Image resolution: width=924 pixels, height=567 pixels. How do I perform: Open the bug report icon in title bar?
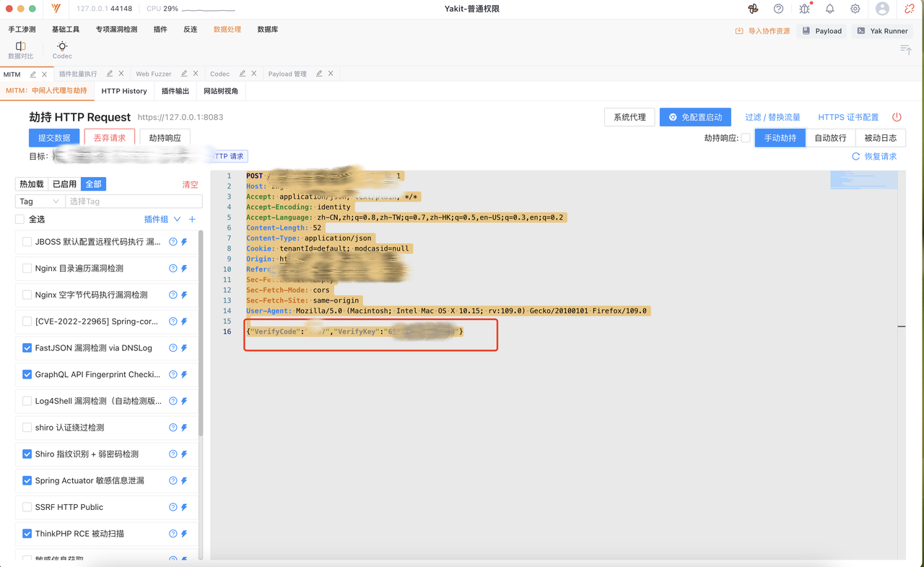[x=804, y=9]
